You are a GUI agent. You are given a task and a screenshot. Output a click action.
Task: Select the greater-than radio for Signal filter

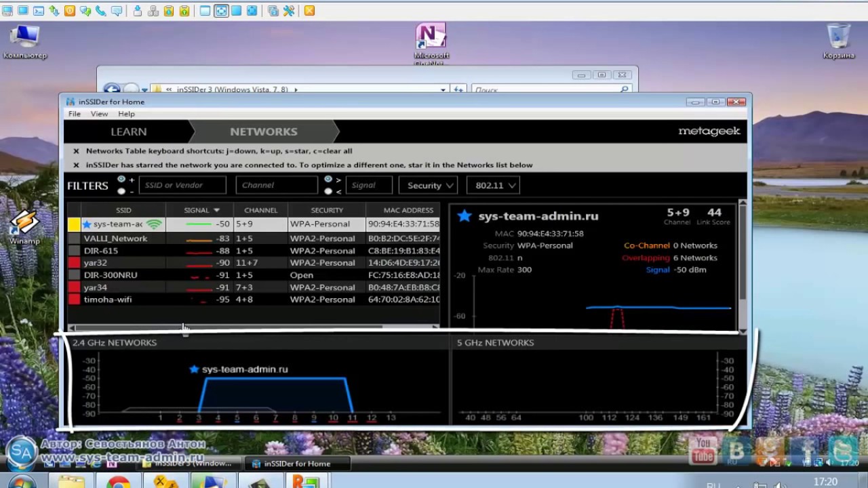click(328, 179)
